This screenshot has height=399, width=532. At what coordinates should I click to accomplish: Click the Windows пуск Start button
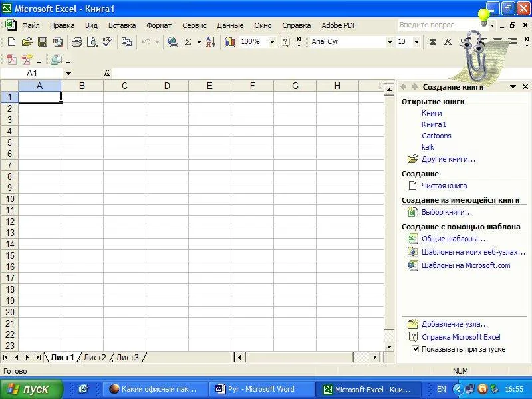tap(31, 389)
